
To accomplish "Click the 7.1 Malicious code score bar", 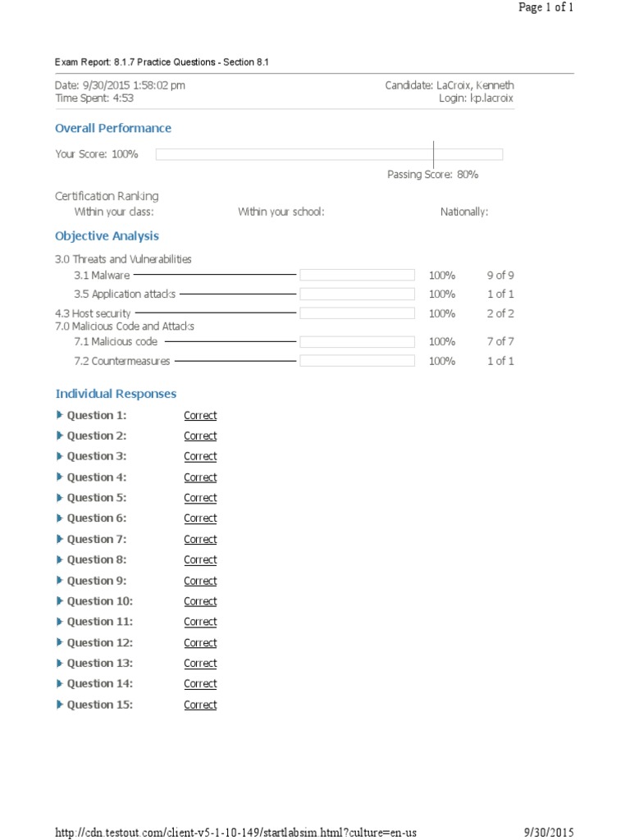I will tap(358, 342).
